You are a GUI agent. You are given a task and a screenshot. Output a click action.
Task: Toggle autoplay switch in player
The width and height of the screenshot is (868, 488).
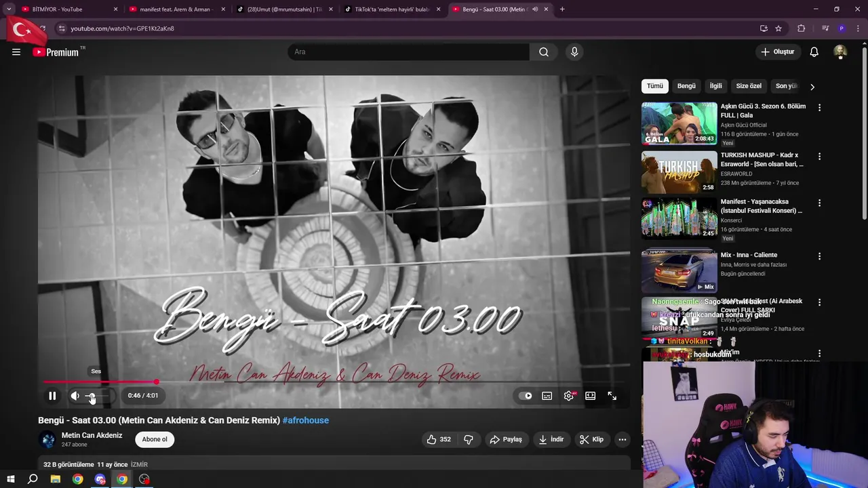[526, 396]
